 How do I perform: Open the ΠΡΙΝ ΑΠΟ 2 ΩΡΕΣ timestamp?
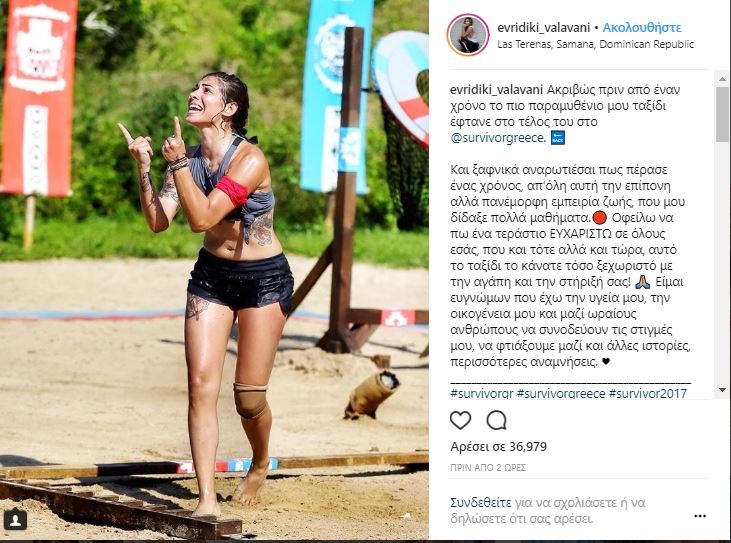pyautogui.click(x=488, y=467)
